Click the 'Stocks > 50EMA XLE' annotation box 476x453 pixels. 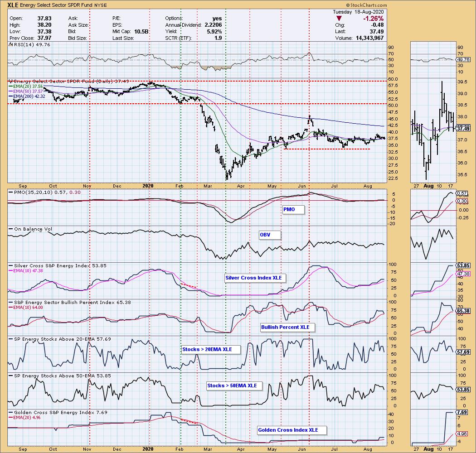point(234,386)
